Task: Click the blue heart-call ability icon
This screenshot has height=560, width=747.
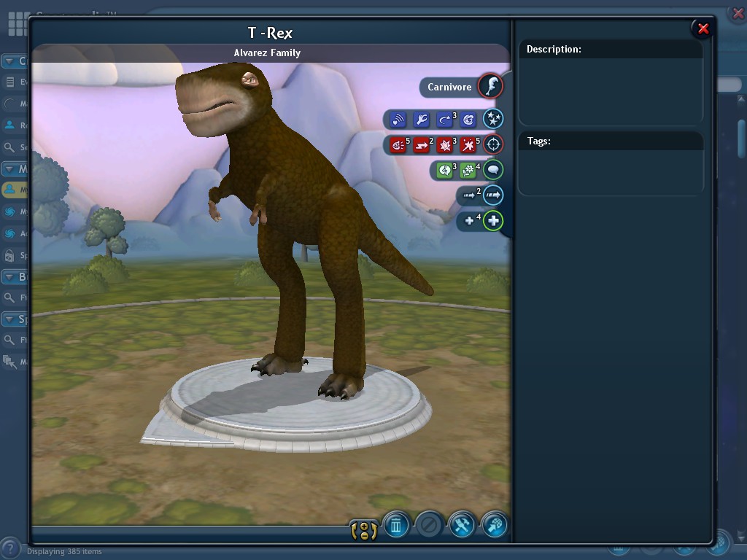Action: pyautogui.click(x=398, y=119)
